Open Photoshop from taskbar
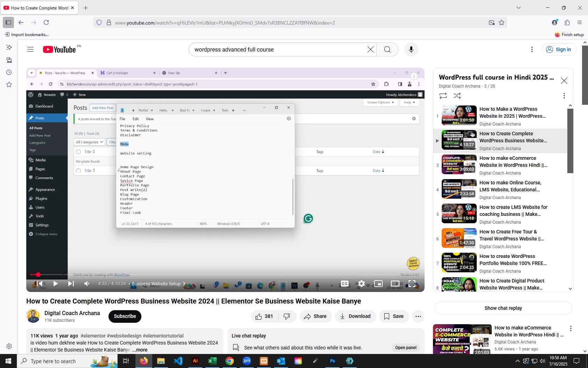This screenshot has width=588, height=368. [x=332, y=361]
